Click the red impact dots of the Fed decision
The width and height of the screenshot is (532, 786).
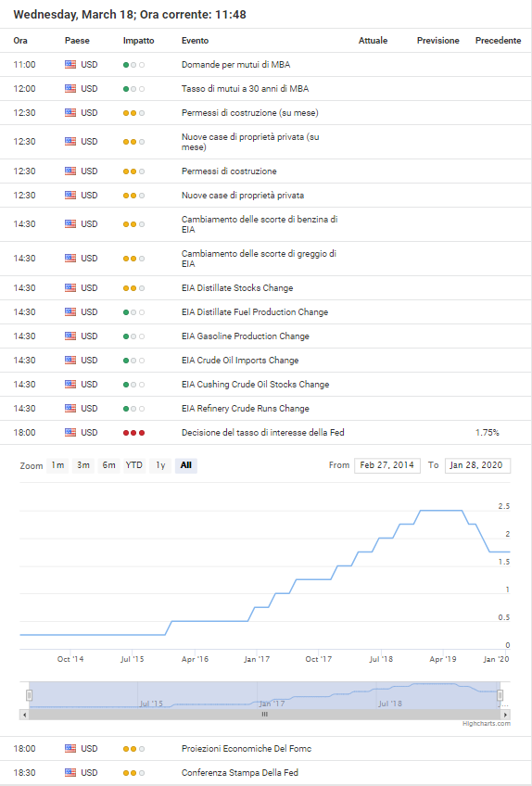tap(133, 433)
